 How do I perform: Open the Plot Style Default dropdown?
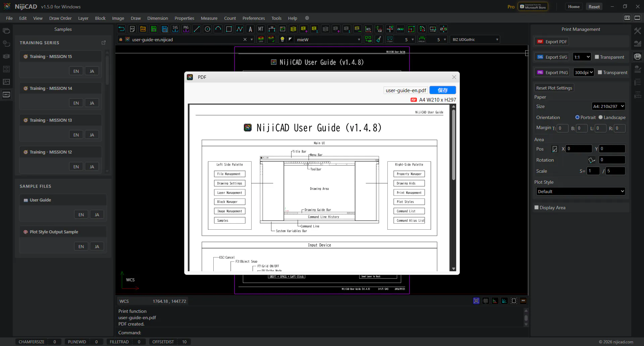tap(581, 191)
